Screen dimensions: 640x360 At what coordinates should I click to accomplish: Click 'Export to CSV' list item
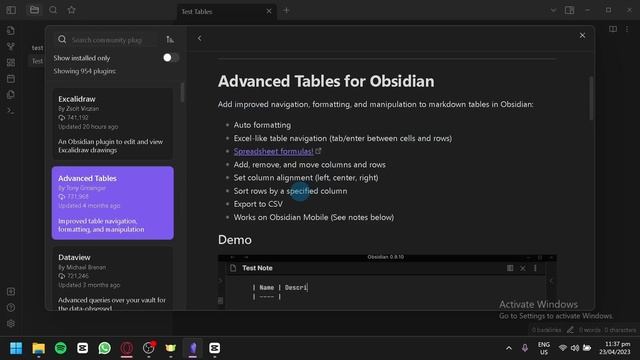(258, 204)
